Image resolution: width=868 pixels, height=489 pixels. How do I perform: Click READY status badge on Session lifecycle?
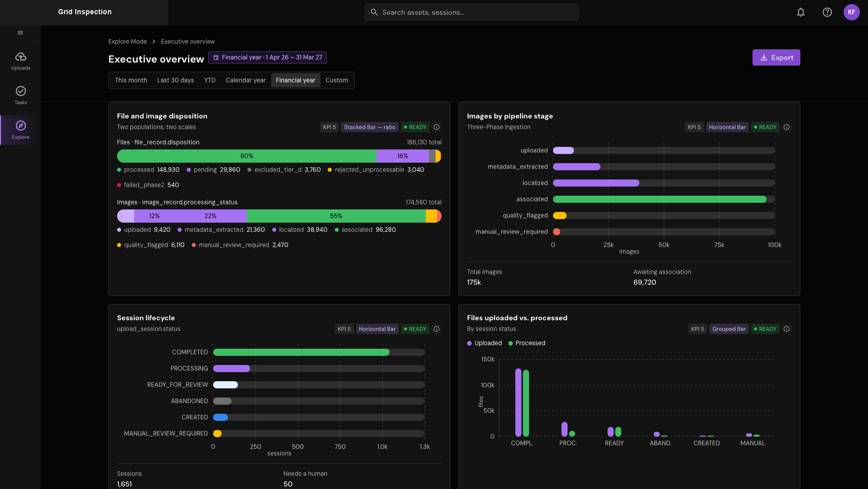coord(415,329)
